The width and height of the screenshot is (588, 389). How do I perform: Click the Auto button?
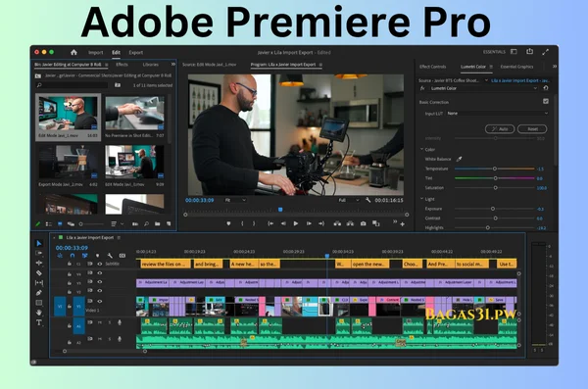click(x=500, y=129)
